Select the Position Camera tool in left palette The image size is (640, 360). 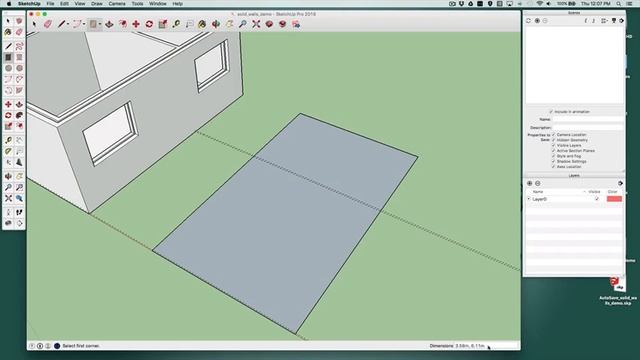click(x=8, y=212)
